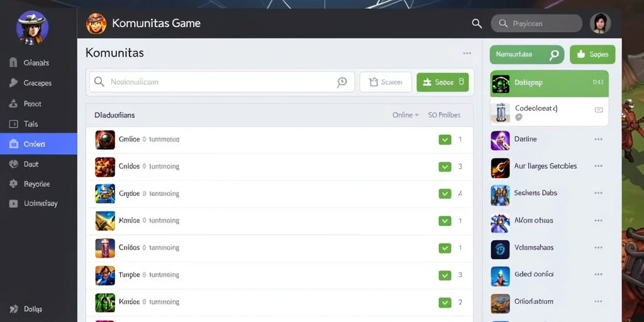This screenshot has width=644, height=322.
Task: Toggle the checkbox in the first Kmtioe row
Action: (445, 221)
